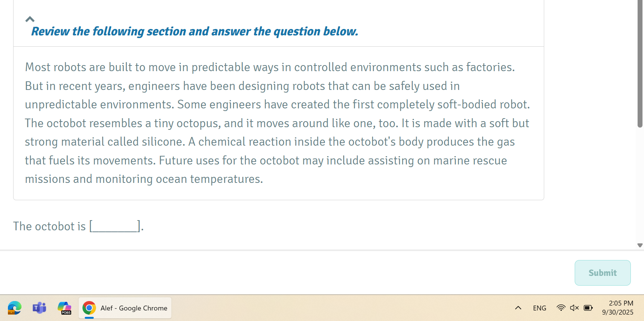The width and height of the screenshot is (644, 321).
Task: Open the Wi-Fi network panel
Action: [561, 308]
